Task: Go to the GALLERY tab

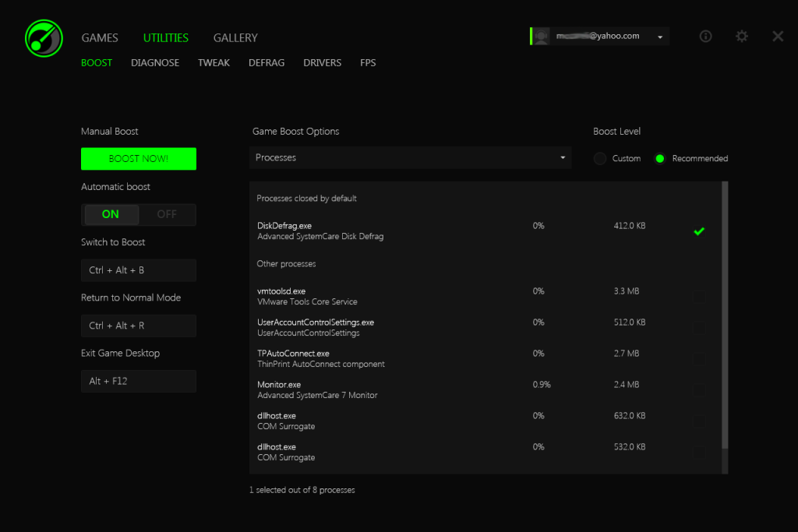Action: click(x=235, y=37)
